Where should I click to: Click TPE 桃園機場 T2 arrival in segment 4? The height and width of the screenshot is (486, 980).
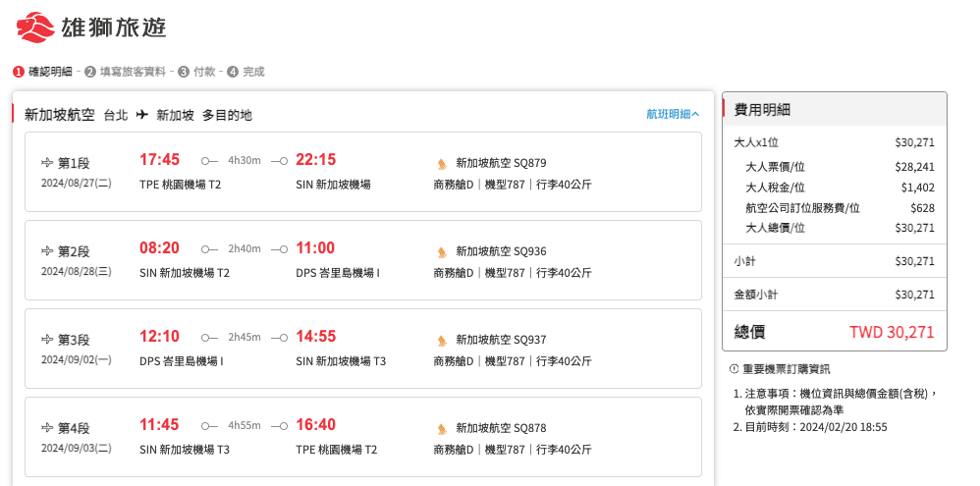(x=336, y=450)
